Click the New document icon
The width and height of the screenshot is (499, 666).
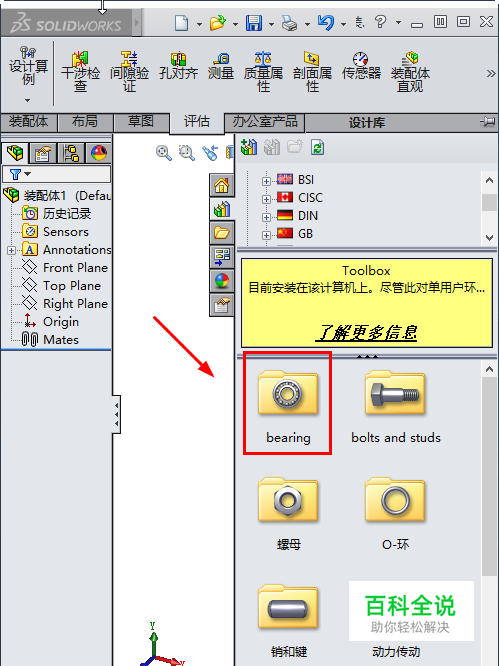tap(182, 23)
